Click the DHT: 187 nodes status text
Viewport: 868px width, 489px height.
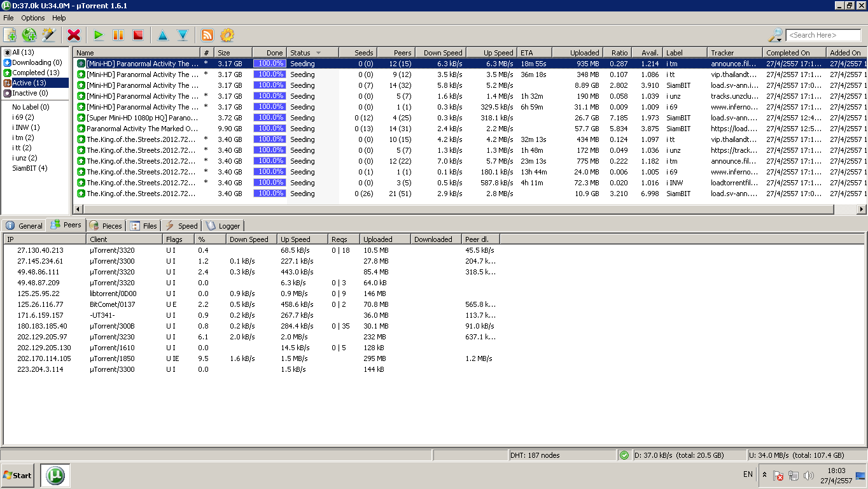pyautogui.click(x=535, y=455)
